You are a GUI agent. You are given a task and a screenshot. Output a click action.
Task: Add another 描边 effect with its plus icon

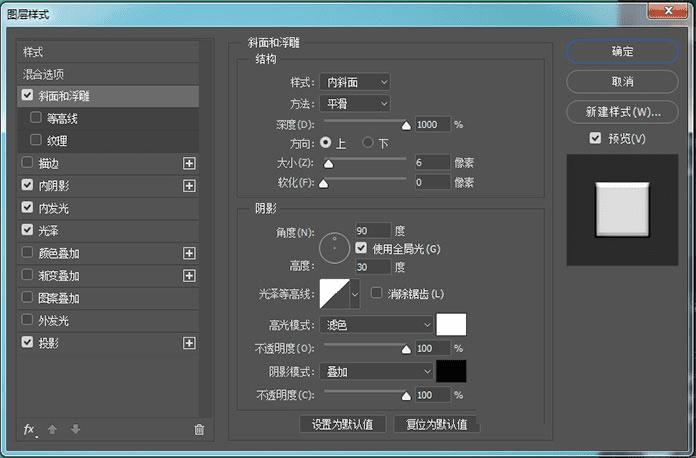tap(190, 164)
